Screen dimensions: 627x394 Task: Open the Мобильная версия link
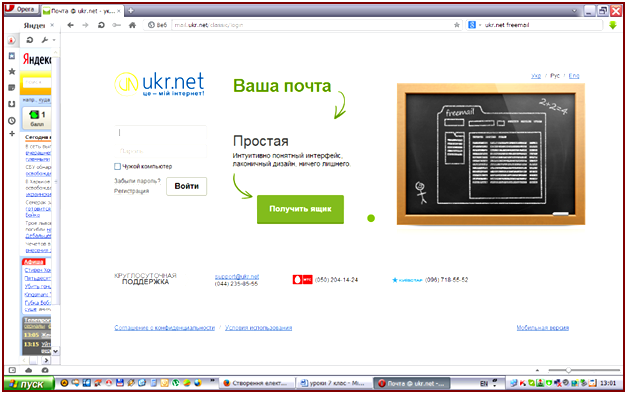pyautogui.click(x=543, y=328)
